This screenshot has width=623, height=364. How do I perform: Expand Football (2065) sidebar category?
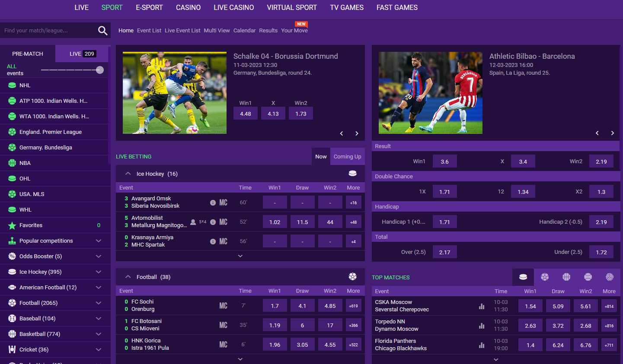coord(99,303)
